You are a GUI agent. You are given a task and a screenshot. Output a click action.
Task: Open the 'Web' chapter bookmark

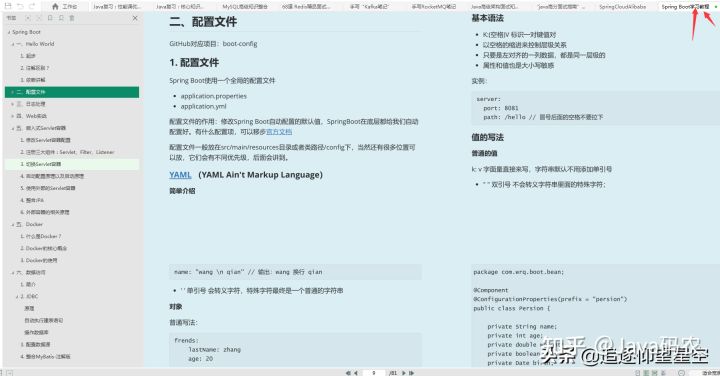[32, 116]
